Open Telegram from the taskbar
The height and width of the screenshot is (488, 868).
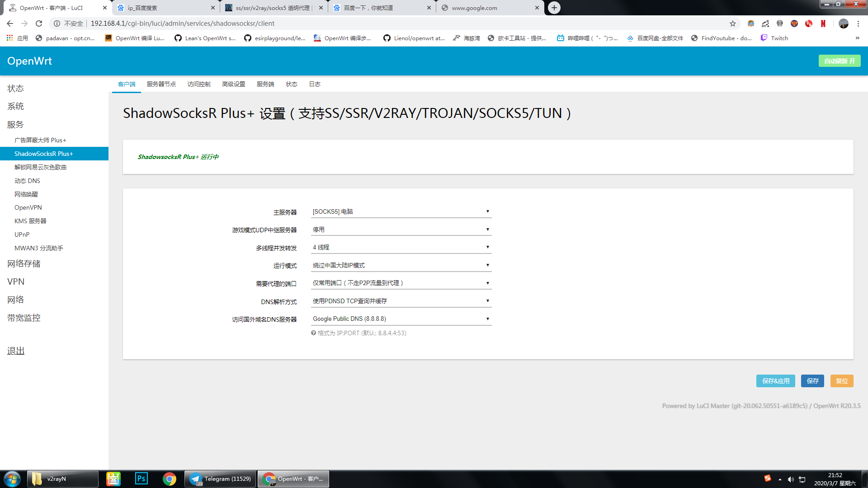pos(220,479)
